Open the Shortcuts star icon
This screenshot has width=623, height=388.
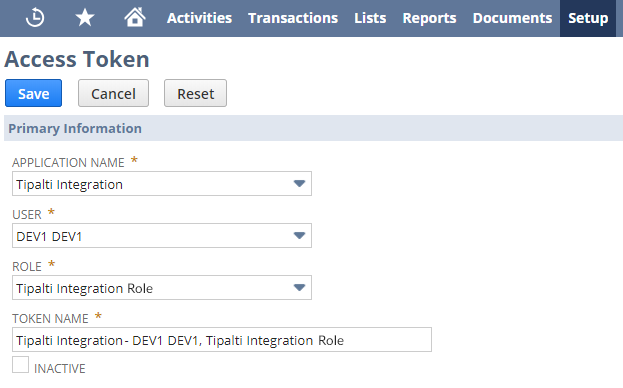coord(85,18)
